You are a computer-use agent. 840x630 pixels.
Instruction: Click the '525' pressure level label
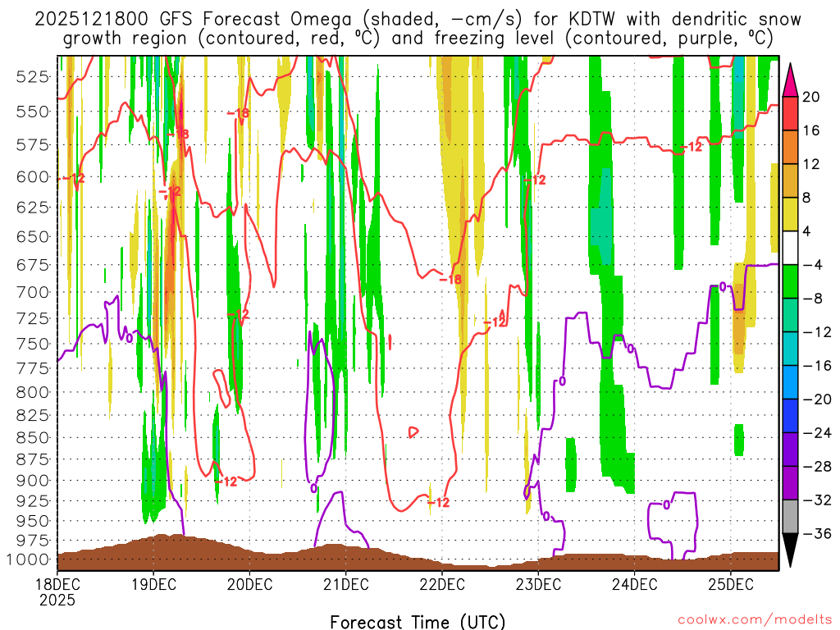(x=33, y=77)
